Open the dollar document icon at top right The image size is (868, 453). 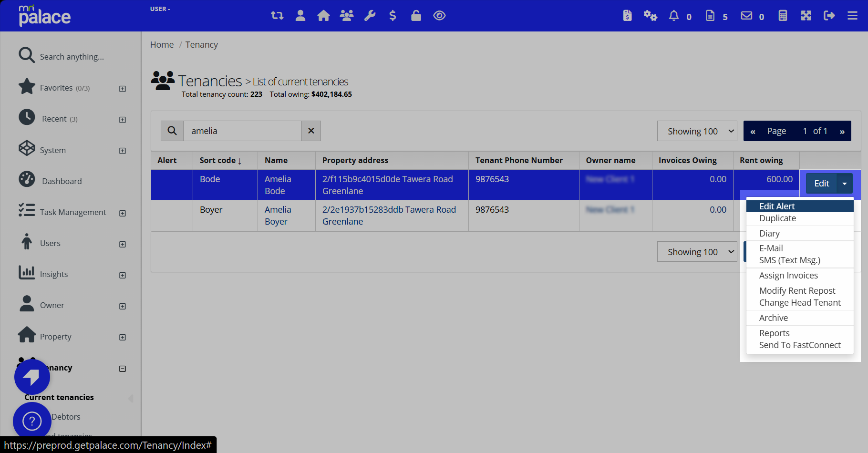[628, 16]
